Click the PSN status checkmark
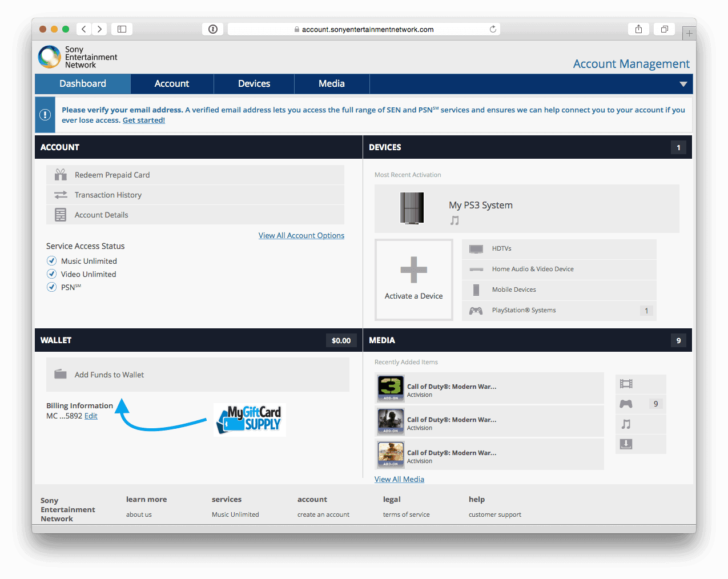728x579 pixels. pyautogui.click(x=51, y=287)
